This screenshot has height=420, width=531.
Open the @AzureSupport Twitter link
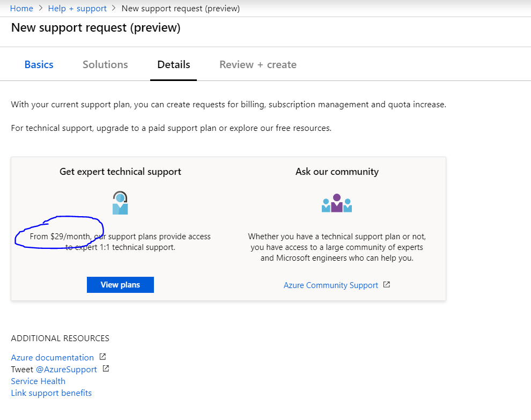(x=67, y=369)
